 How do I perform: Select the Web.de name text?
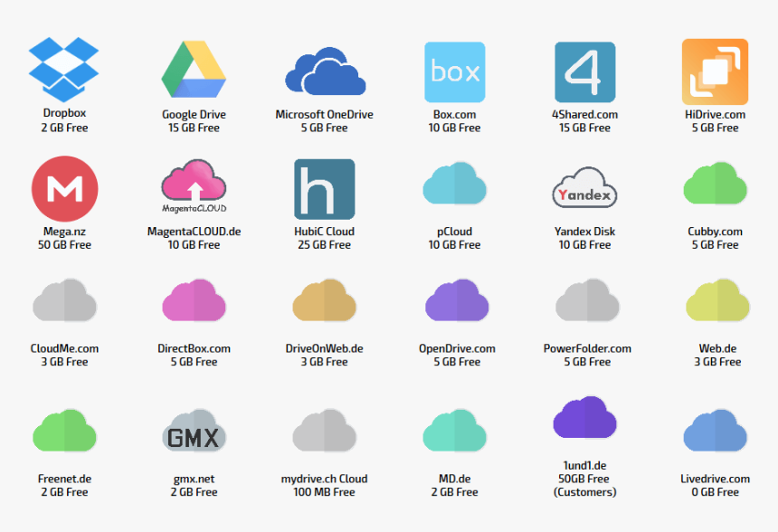pyautogui.click(x=717, y=349)
